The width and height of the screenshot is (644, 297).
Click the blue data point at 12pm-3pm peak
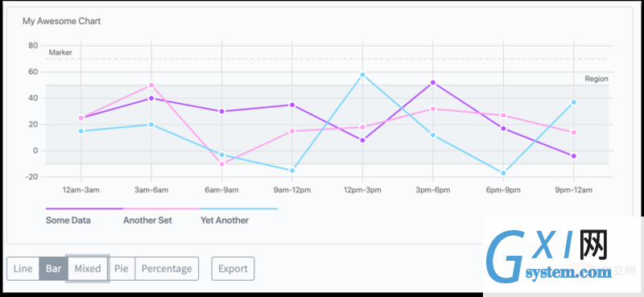tap(362, 75)
